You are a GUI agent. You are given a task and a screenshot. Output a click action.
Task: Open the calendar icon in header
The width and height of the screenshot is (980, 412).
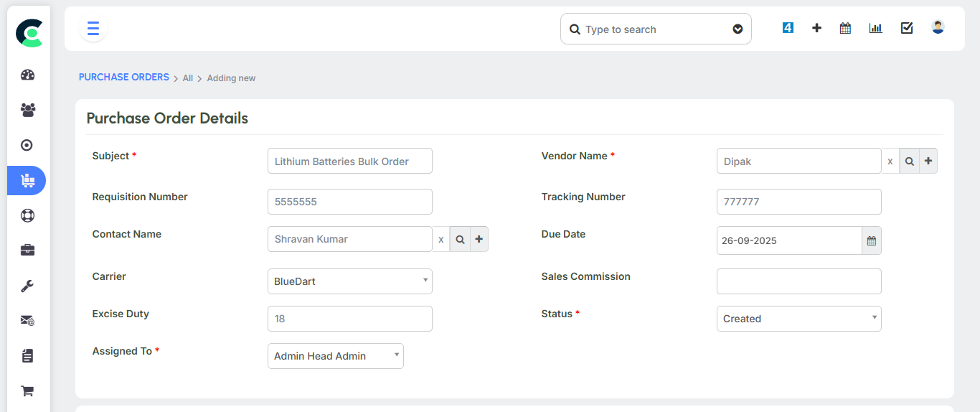pos(845,28)
